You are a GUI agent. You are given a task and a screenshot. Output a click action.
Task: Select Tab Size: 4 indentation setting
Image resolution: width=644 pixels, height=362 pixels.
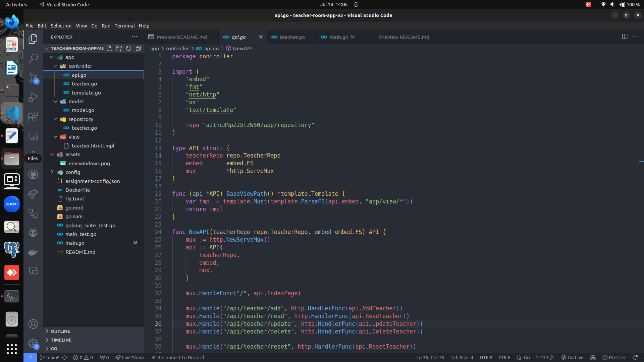[462, 358]
